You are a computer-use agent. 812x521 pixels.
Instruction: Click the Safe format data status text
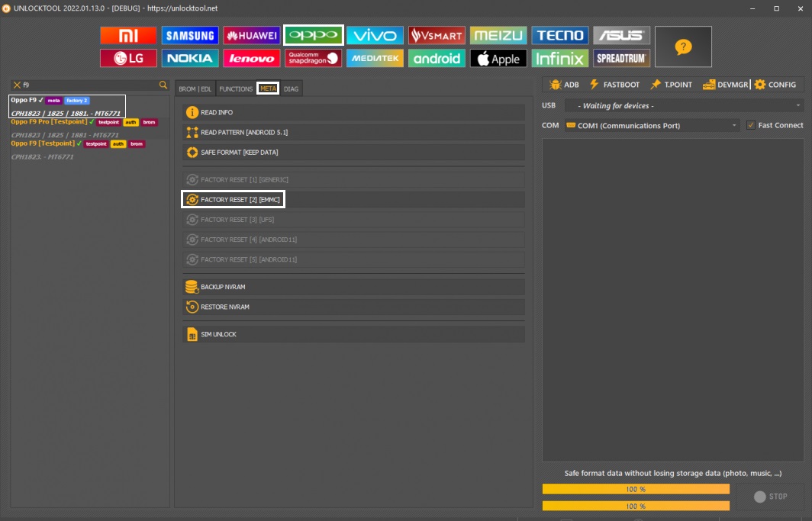pyautogui.click(x=672, y=473)
